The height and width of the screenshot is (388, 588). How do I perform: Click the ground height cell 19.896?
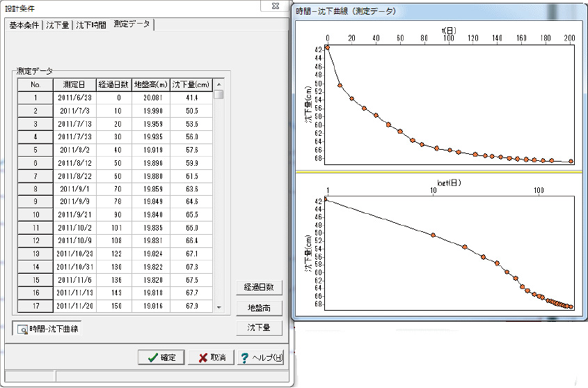(151, 163)
